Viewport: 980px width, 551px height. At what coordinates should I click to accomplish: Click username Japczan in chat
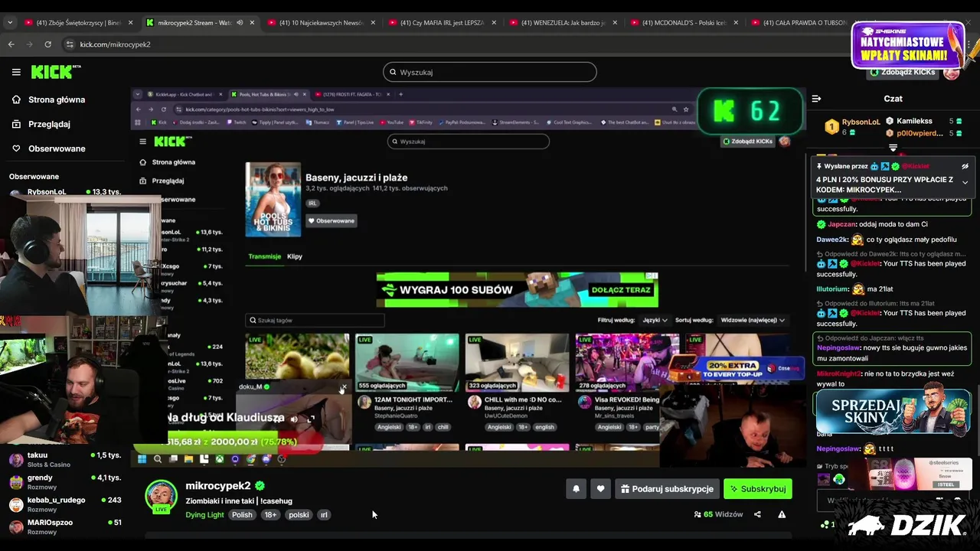click(841, 224)
